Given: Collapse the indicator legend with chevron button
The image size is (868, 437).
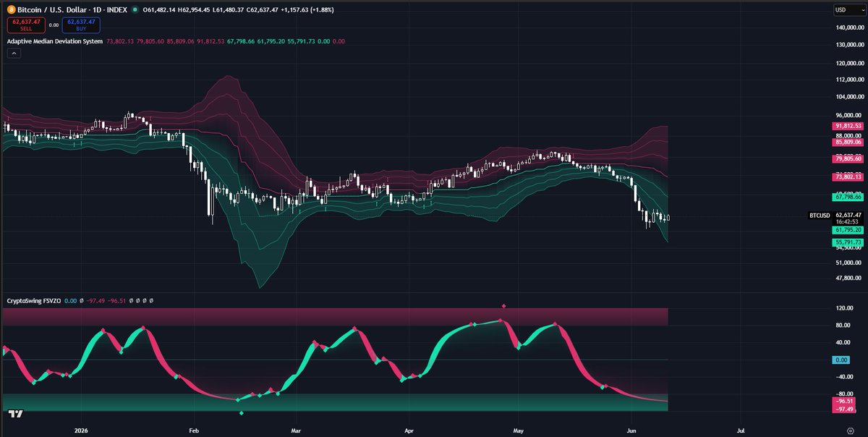Looking at the screenshot, I should (x=14, y=54).
